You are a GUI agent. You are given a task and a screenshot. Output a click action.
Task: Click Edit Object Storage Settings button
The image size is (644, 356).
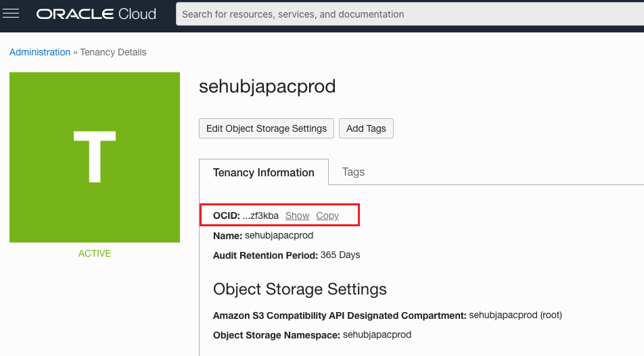(x=266, y=128)
